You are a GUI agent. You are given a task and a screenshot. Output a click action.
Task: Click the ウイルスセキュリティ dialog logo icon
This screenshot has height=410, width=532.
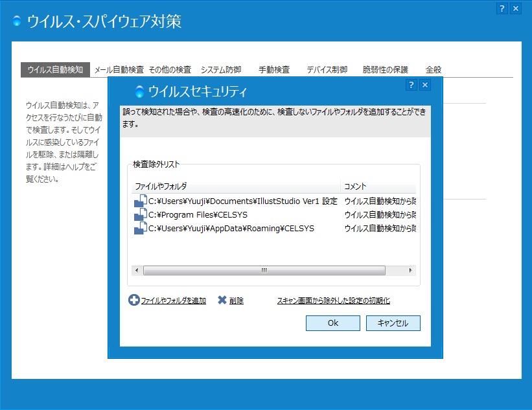pyautogui.click(x=139, y=91)
